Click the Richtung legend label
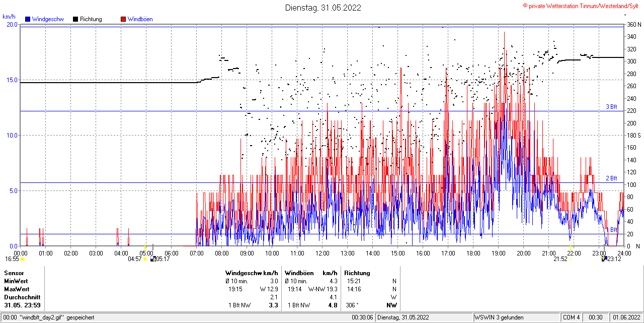This screenshot has width=644, height=323. (91, 19)
